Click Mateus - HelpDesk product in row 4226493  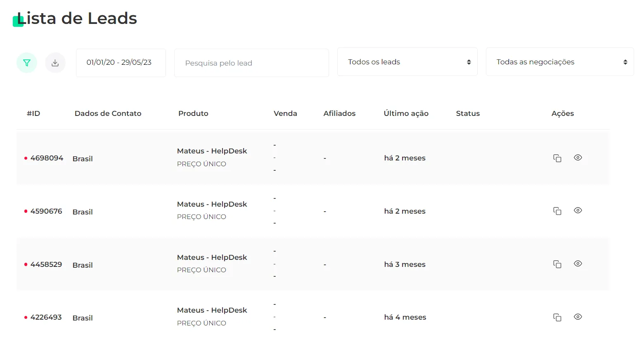pos(212,310)
